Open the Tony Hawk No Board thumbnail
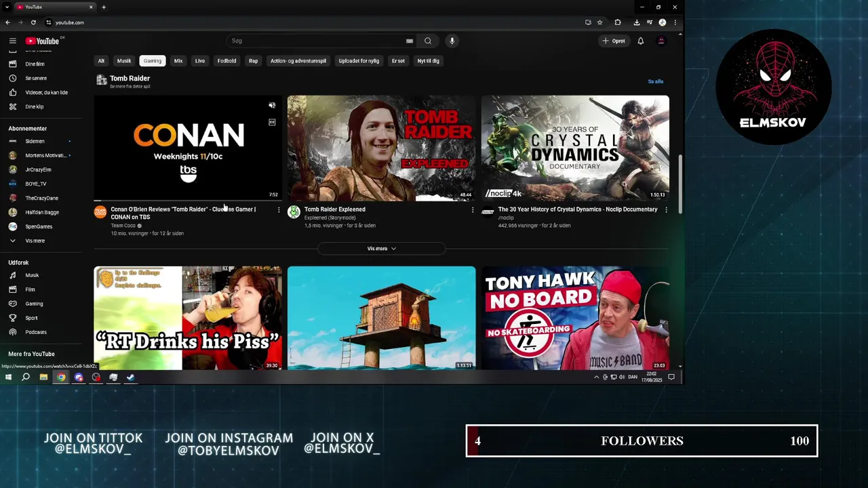 (575, 318)
